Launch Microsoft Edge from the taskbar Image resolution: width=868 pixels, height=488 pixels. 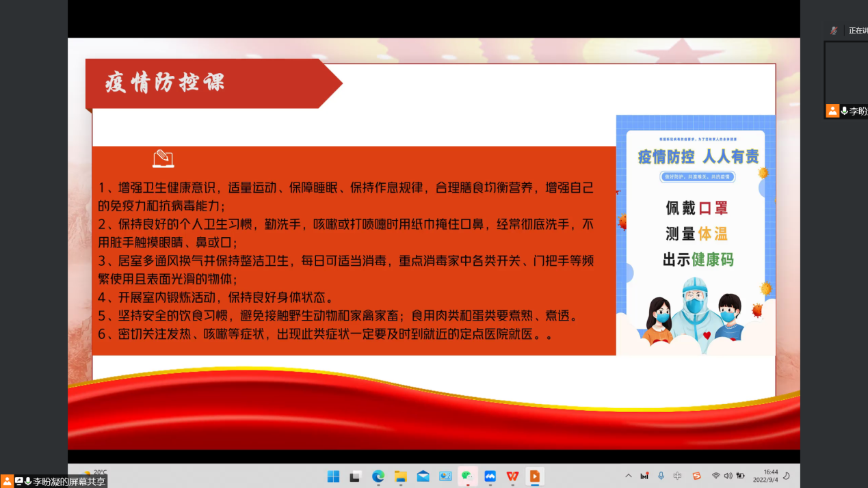pos(378,476)
